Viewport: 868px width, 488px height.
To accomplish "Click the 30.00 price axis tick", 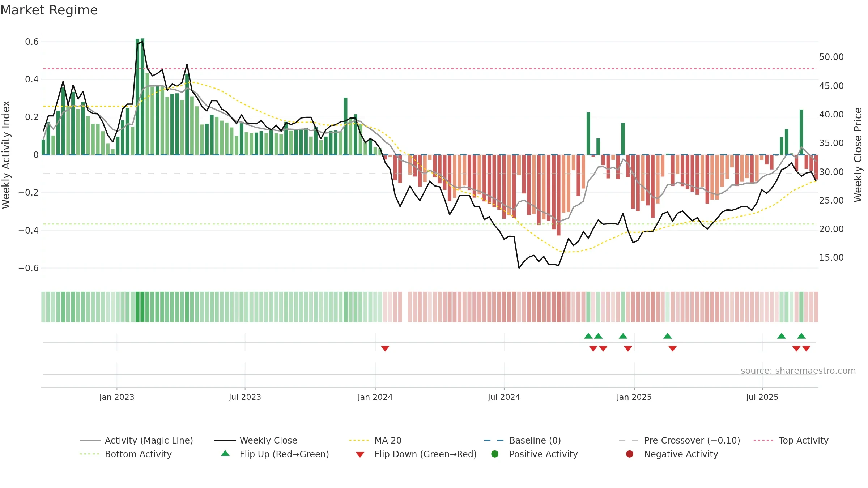I will [831, 172].
